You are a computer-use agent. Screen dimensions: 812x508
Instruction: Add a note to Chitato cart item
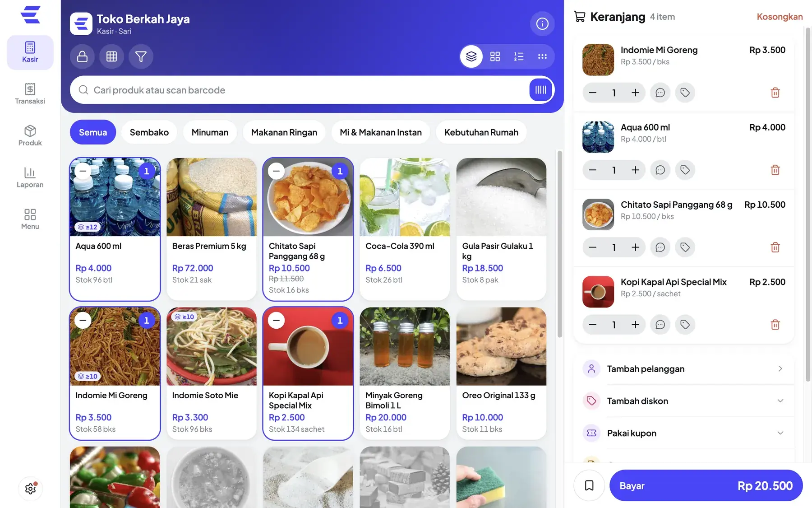point(660,247)
